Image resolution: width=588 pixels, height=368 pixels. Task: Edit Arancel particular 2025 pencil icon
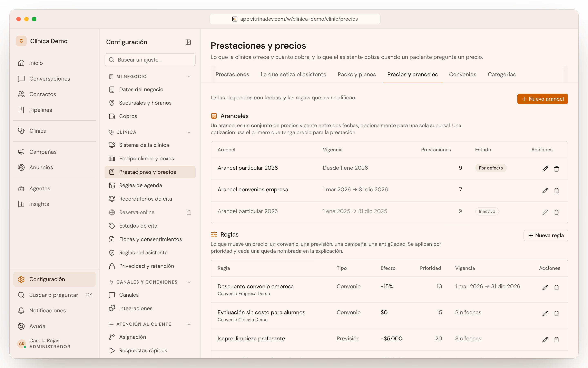545,212
